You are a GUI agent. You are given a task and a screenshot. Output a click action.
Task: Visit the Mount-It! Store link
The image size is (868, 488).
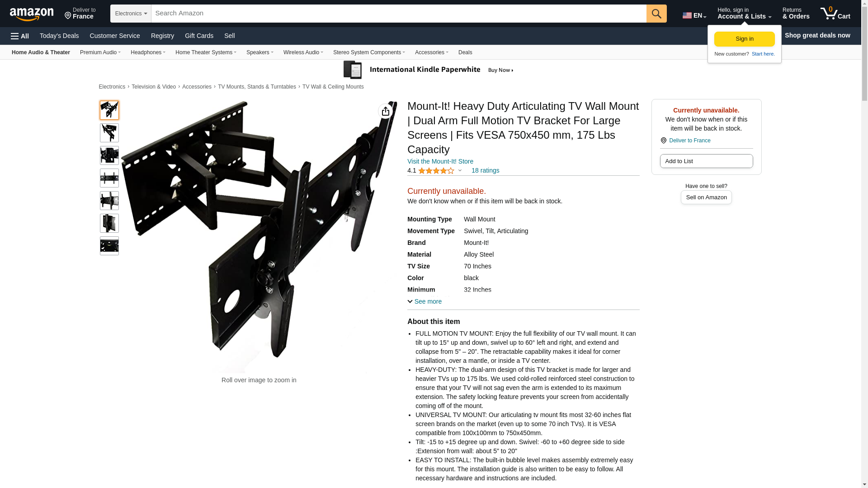tap(440, 161)
